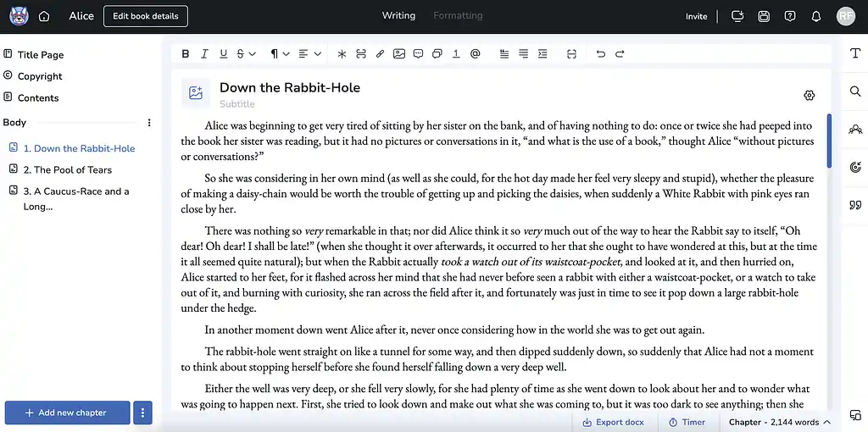This screenshot has width=868, height=432.
Task: Open writing goals target icon
Action: coord(855,167)
